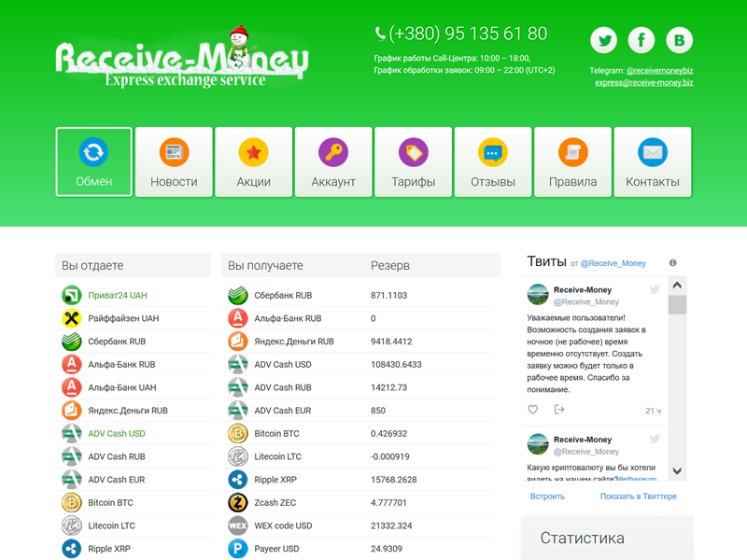The width and height of the screenshot is (747, 560).
Task: Choose Payeer USD icon in receive list
Action: (238, 549)
